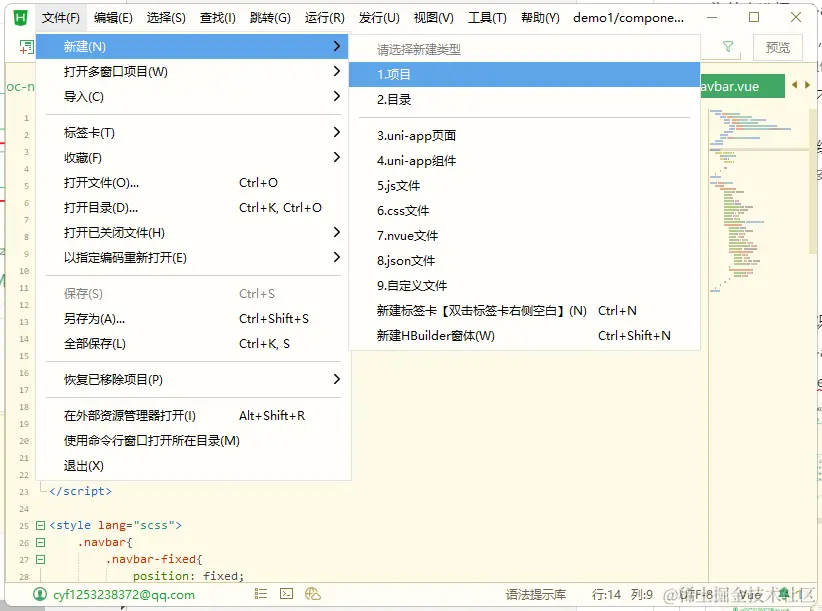Open the terminal icon in status bar
Image resolution: width=822 pixels, height=611 pixels.
click(x=286, y=594)
